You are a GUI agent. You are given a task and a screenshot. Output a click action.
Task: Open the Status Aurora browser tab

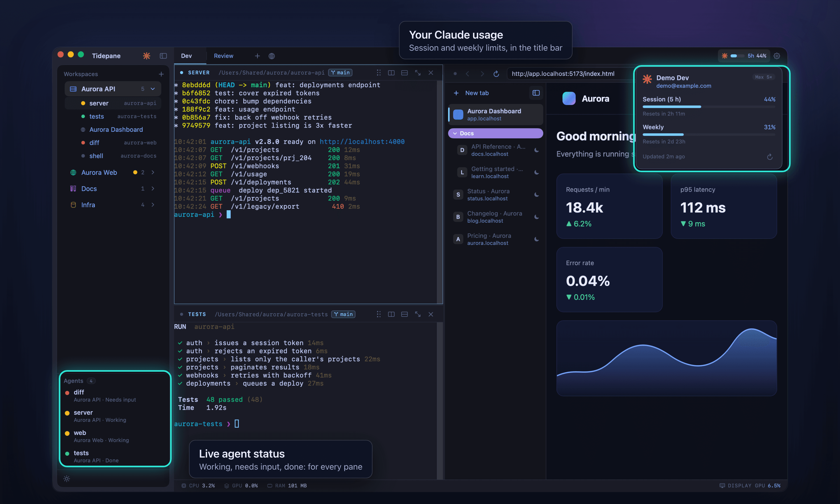tap(496, 195)
